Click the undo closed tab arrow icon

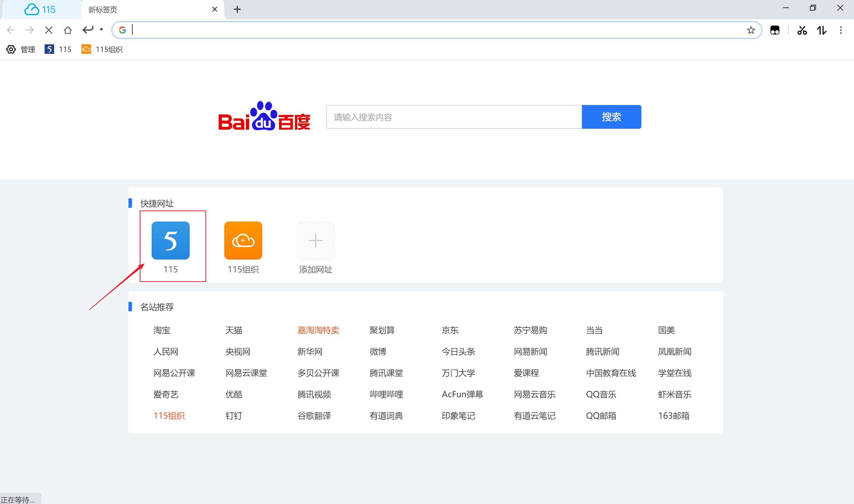point(88,30)
